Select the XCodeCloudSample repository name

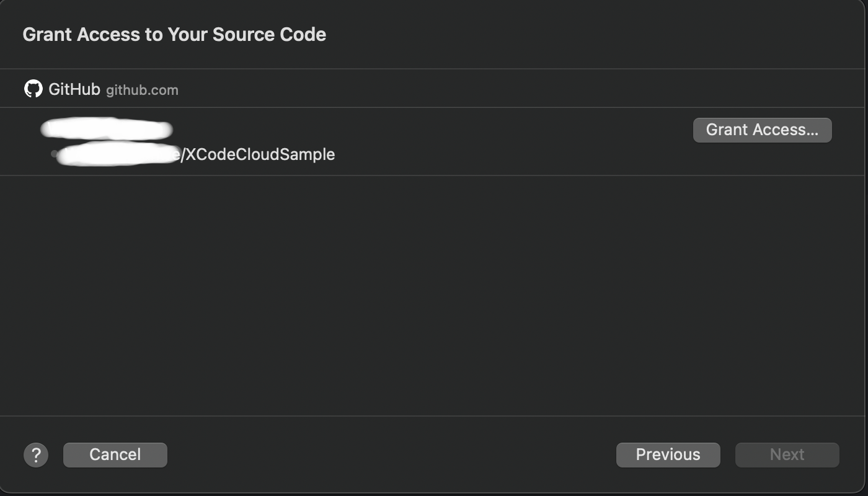click(260, 154)
